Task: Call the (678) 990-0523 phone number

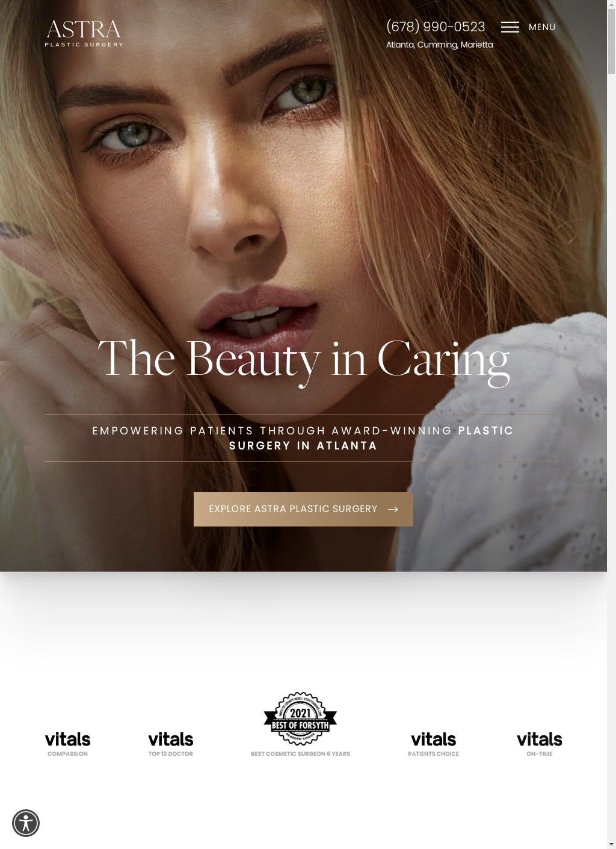Action: (436, 26)
